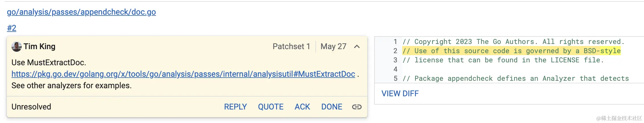Click Tim King's avatar picture
The image size is (644, 123).
point(17,47)
